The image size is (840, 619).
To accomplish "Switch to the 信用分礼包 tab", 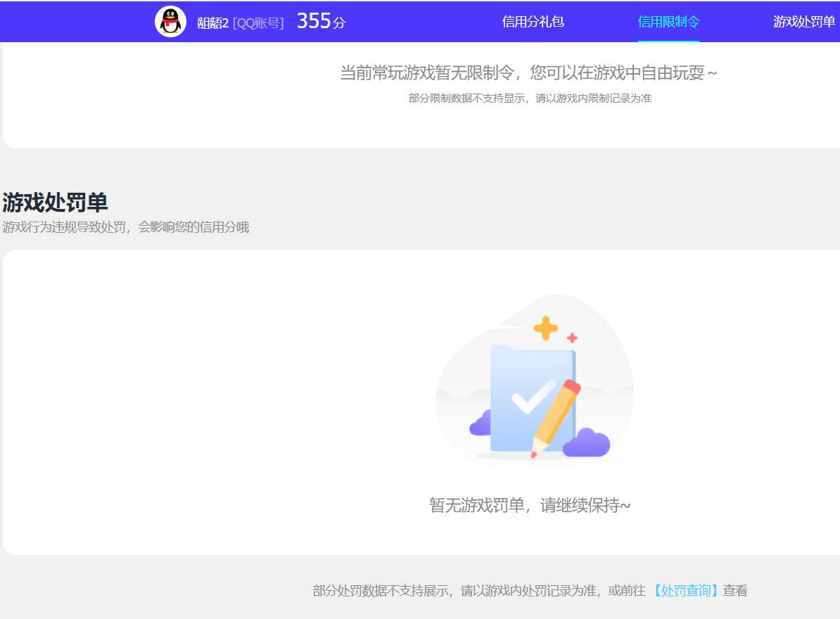I will click(x=533, y=22).
